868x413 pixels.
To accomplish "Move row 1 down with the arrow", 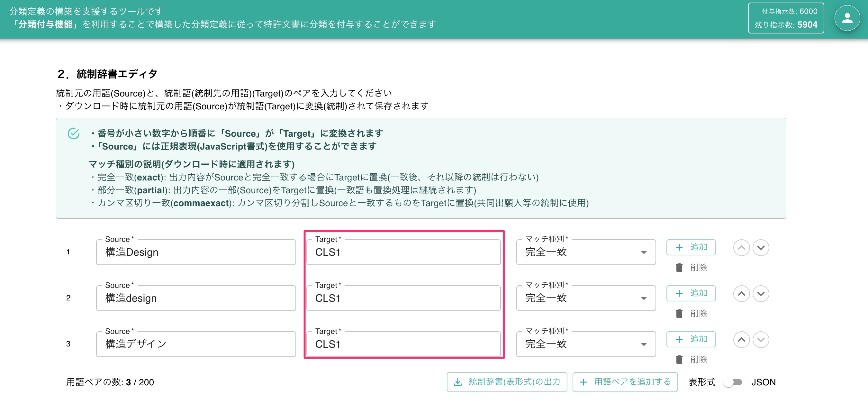I will click(x=761, y=248).
